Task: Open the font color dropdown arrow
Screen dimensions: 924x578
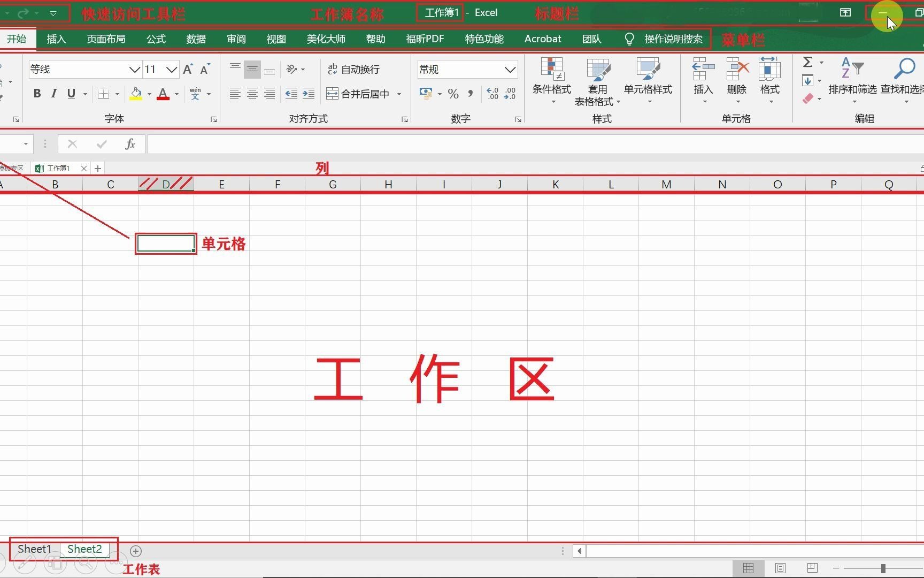Action: [176, 94]
